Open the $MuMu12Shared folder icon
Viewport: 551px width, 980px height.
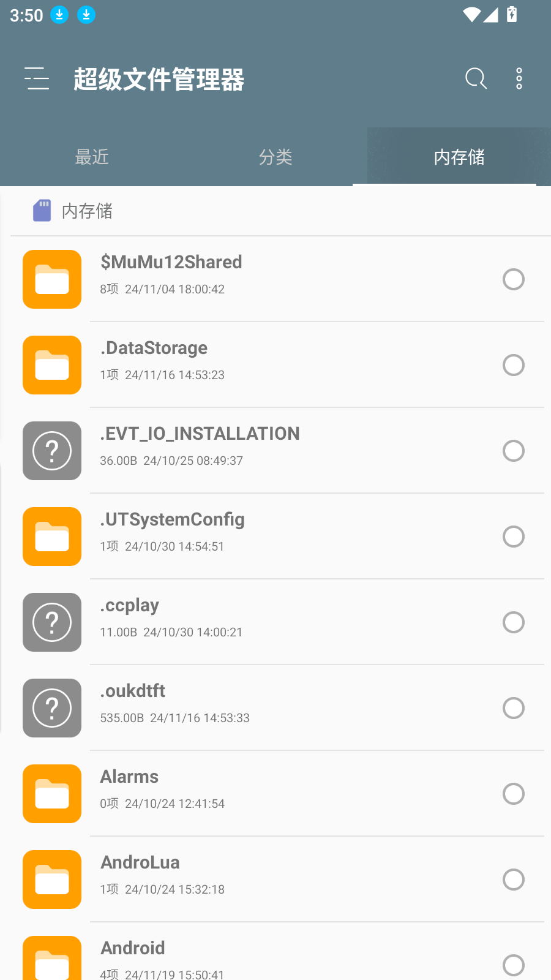(52, 279)
